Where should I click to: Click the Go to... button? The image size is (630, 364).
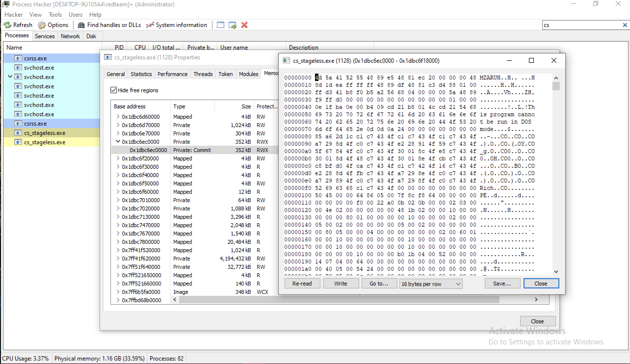pyautogui.click(x=379, y=284)
